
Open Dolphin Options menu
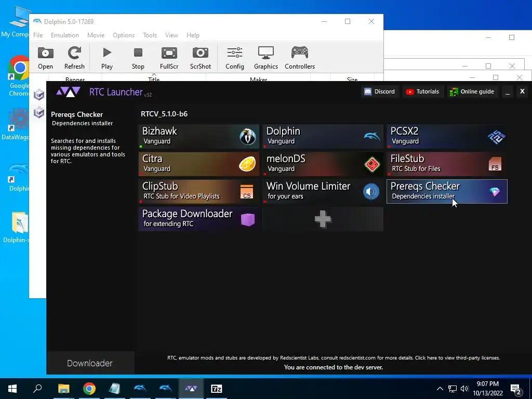[124, 35]
